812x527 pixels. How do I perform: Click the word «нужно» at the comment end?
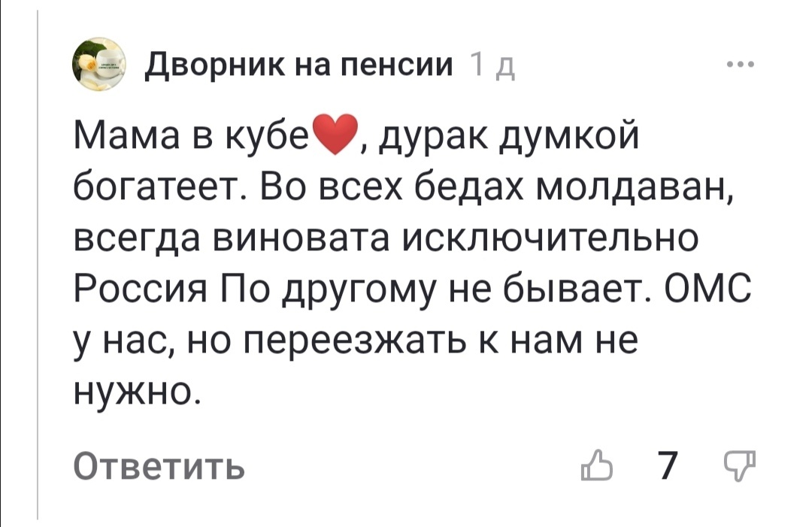(x=128, y=391)
